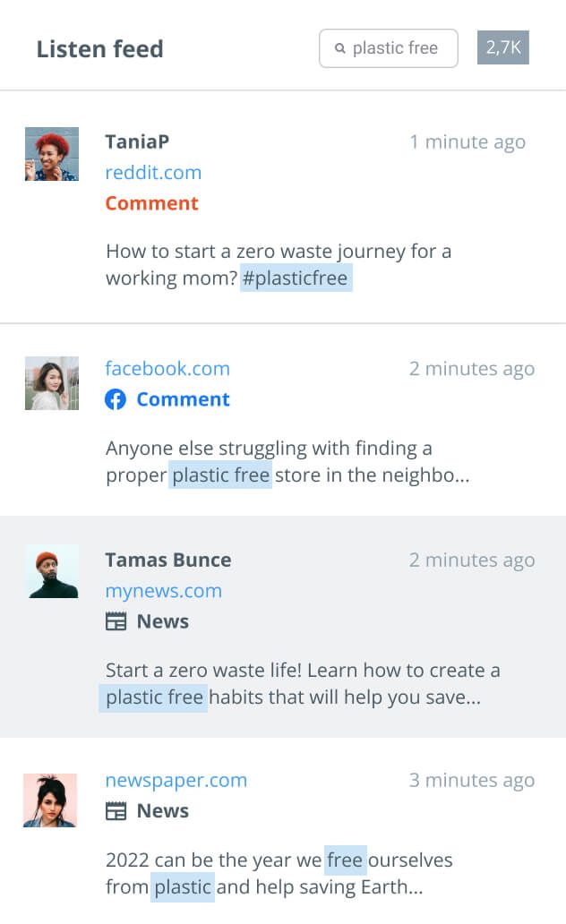Click the search magnifier icon

coord(340,48)
